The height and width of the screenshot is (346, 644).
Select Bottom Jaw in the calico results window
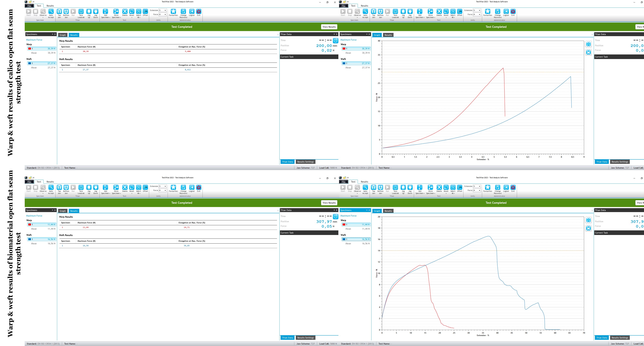click(66, 13)
